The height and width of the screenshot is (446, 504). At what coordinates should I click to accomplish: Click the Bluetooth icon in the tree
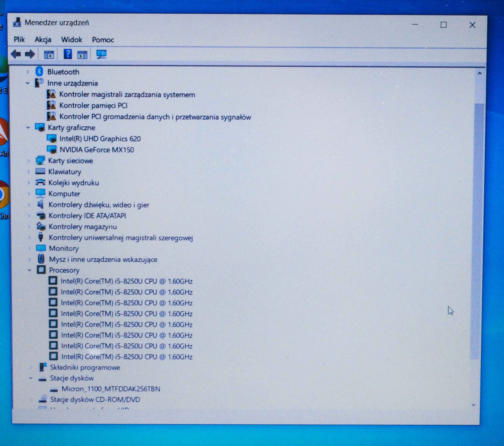pos(39,72)
